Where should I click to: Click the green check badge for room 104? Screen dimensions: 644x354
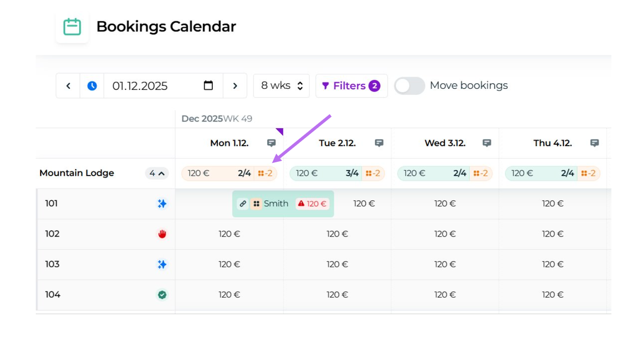click(x=162, y=295)
